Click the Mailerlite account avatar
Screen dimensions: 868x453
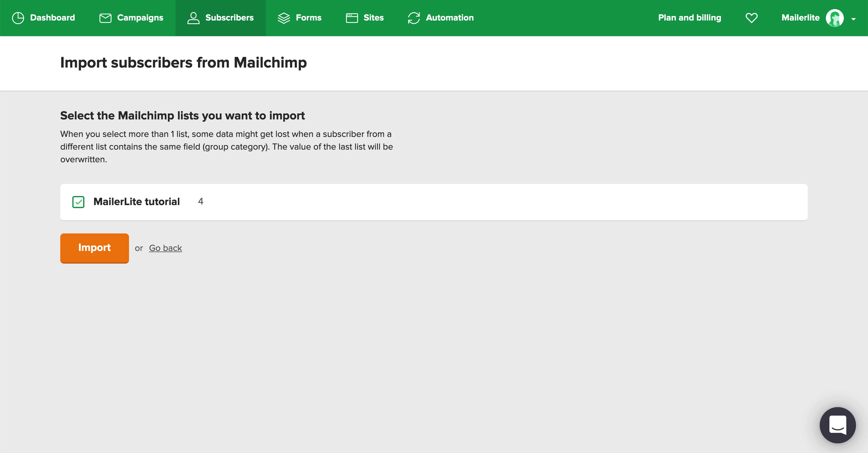(x=834, y=18)
